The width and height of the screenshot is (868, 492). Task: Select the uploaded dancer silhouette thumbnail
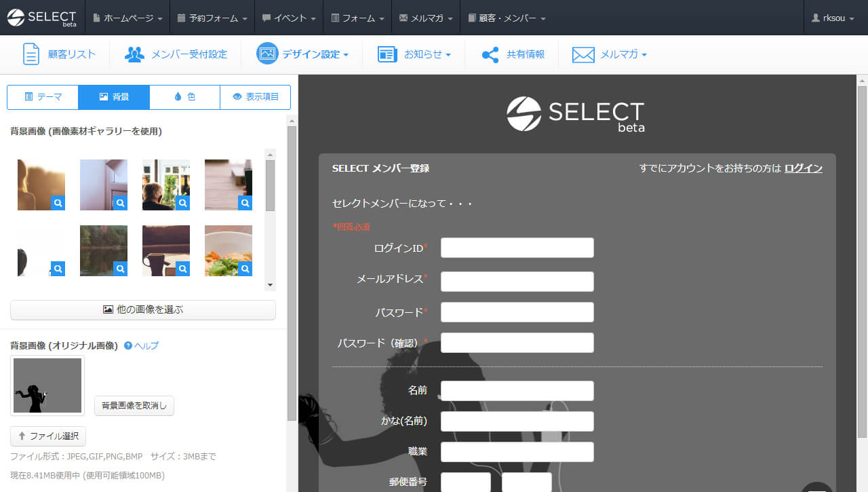(47, 385)
